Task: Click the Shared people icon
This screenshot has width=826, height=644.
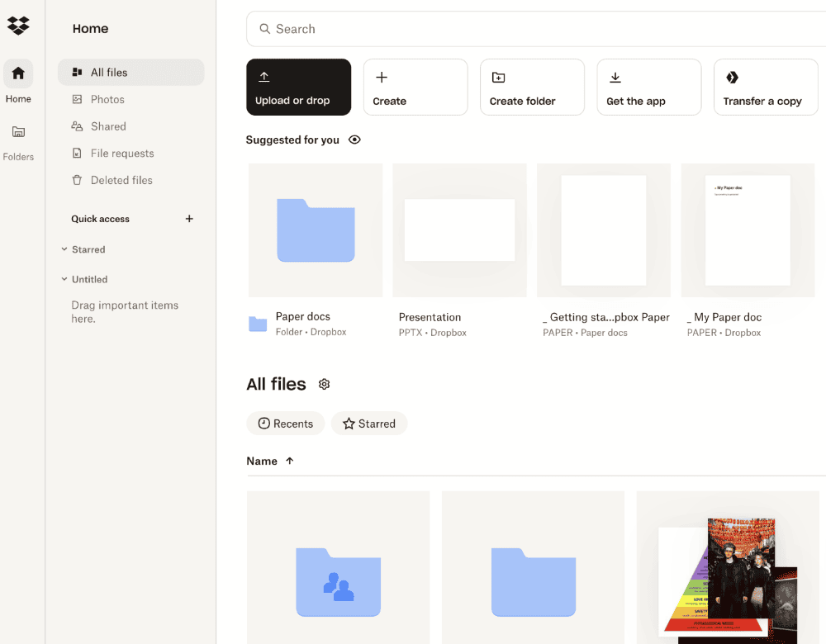Action: pos(77,126)
